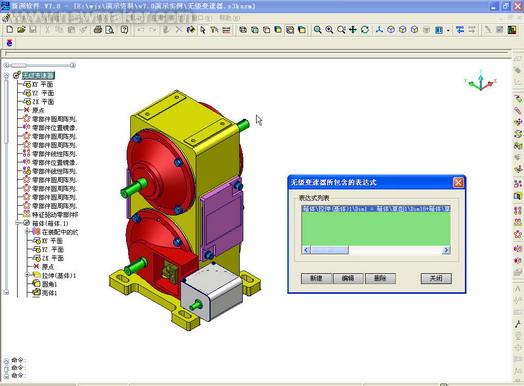Expand the 在装配中的 tree node
This screenshot has width=524, height=386.
(28, 232)
